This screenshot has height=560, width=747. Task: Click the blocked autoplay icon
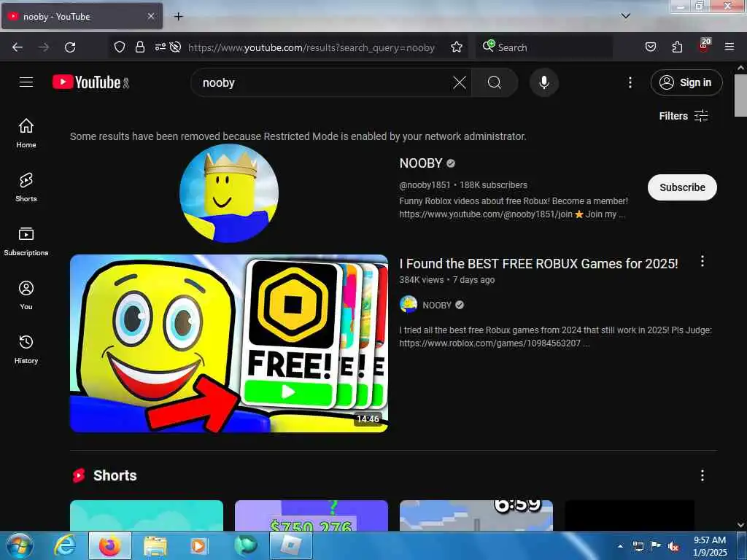click(175, 47)
